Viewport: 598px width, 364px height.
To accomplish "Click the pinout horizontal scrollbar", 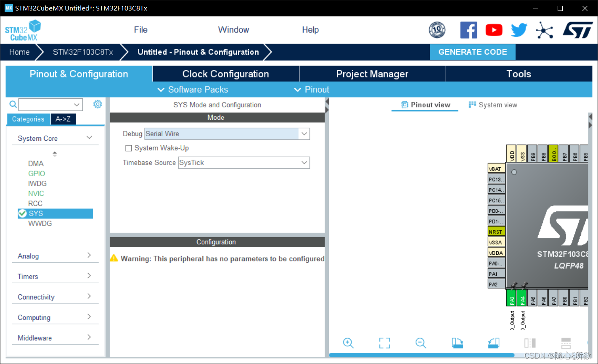I will click(421, 355).
